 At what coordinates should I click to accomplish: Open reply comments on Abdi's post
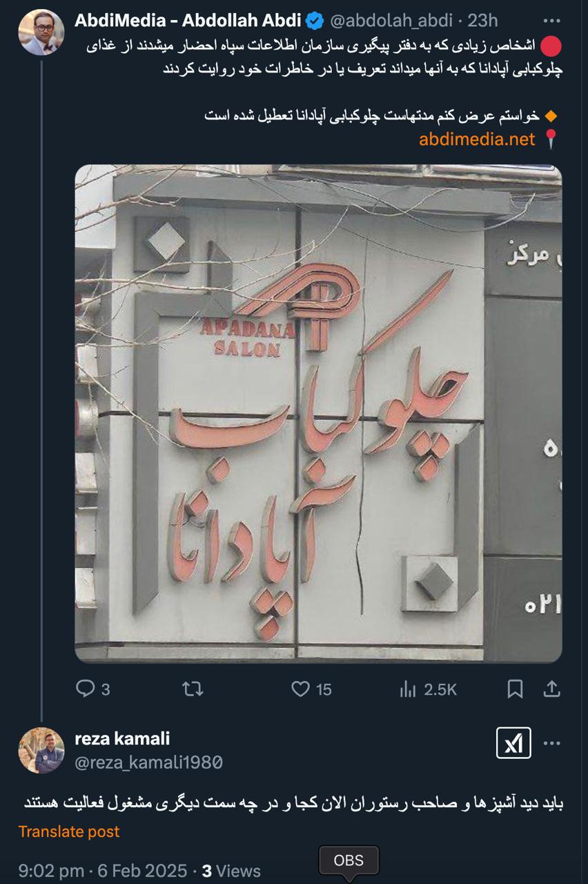pyautogui.click(x=92, y=689)
